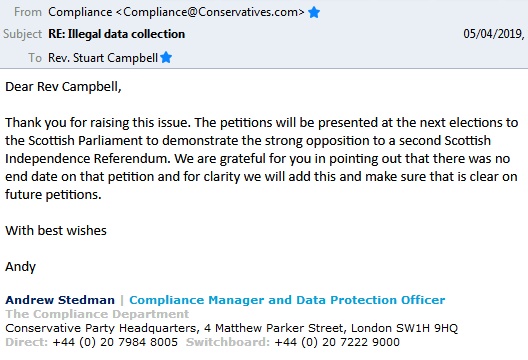
Task: Click the With best wishes line
Action: coord(56,231)
